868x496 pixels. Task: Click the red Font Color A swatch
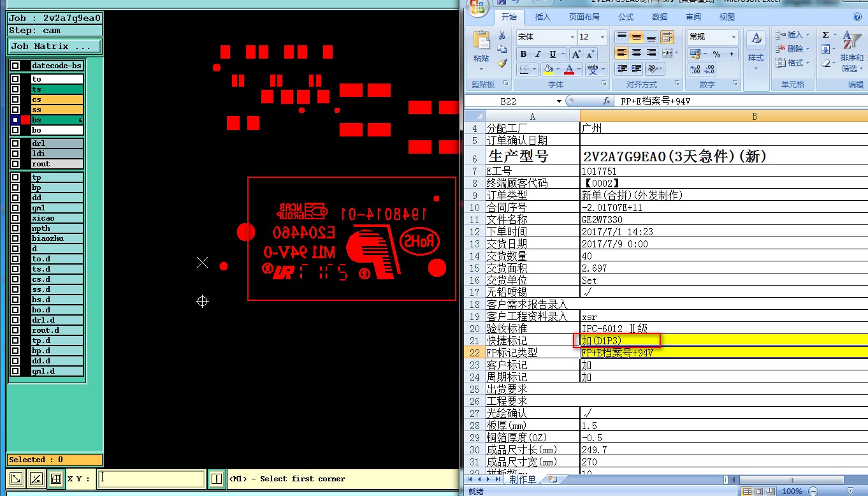tap(570, 69)
